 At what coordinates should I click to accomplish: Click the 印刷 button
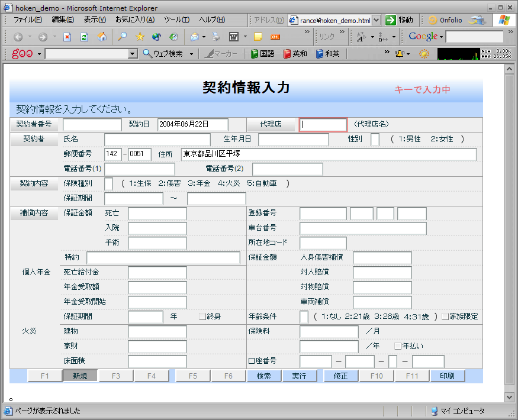click(x=448, y=376)
